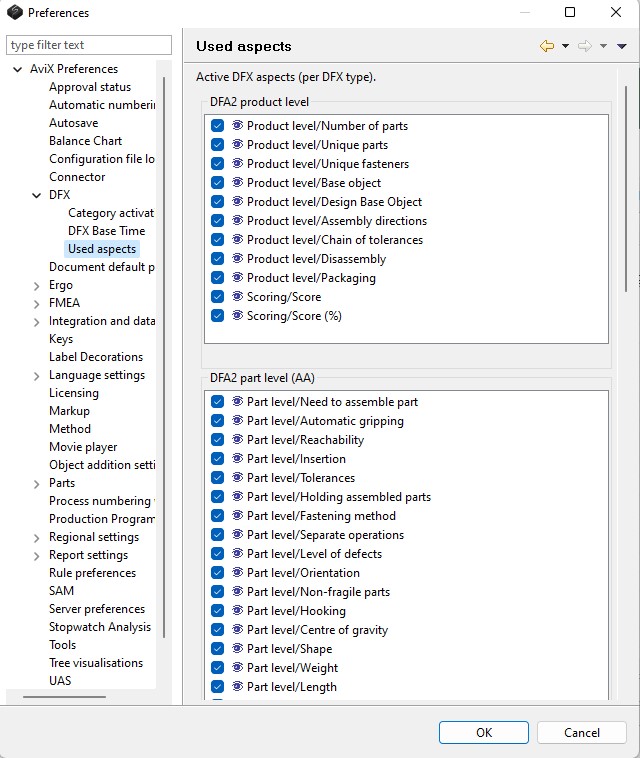This screenshot has height=758, width=640.
Task: Open the view menu dropdown arrow
Action: (622, 46)
